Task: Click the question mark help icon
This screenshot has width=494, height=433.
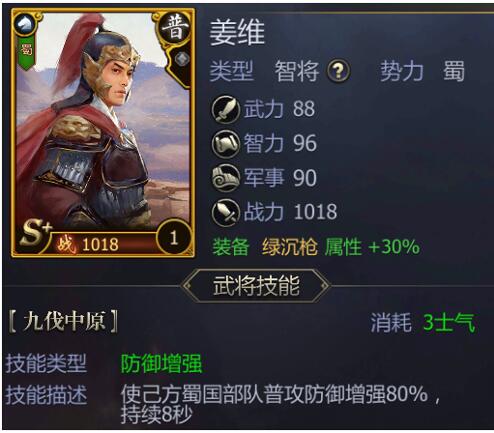Action: tap(339, 71)
